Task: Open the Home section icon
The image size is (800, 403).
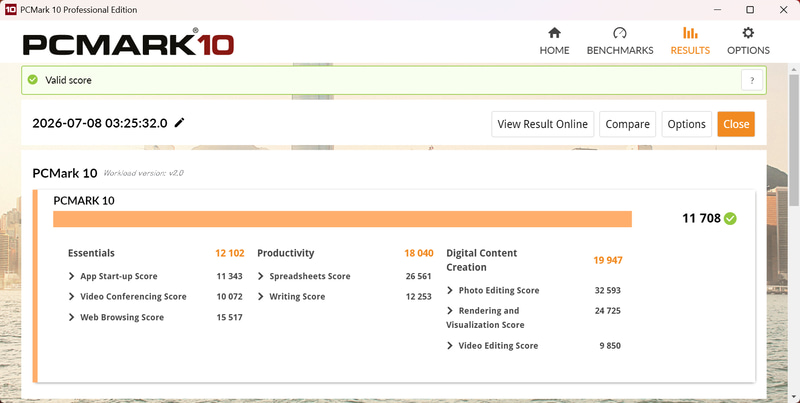Action: pyautogui.click(x=554, y=33)
